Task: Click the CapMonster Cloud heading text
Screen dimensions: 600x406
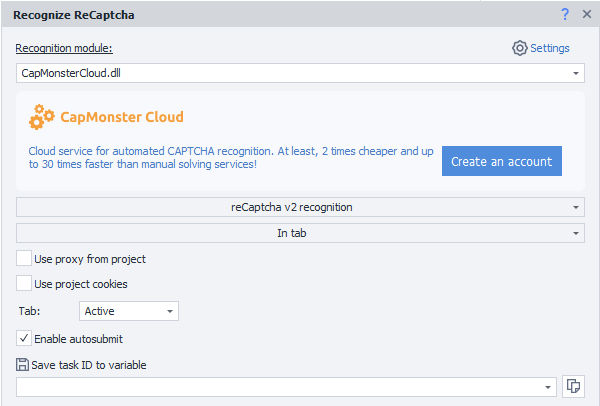Action: coord(124,117)
